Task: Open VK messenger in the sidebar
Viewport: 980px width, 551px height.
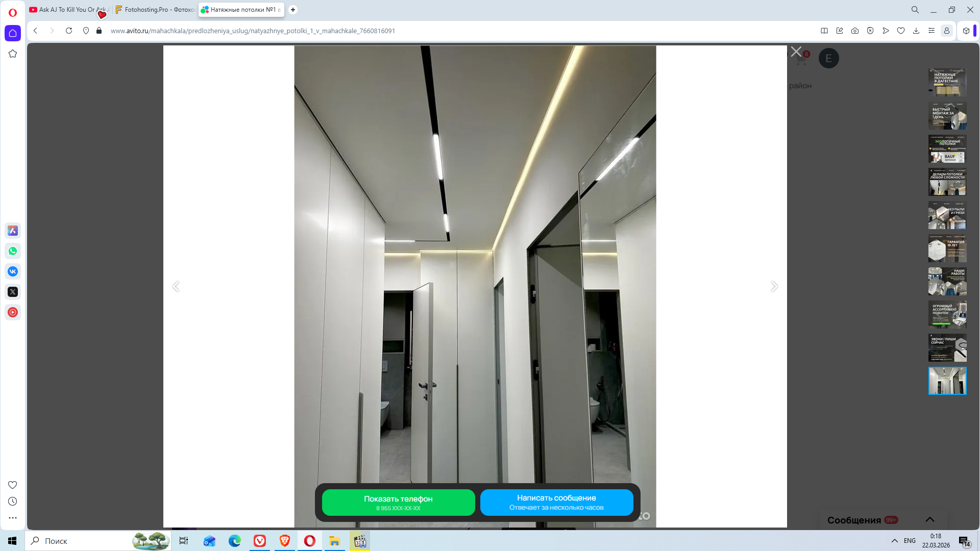Action: 13,271
